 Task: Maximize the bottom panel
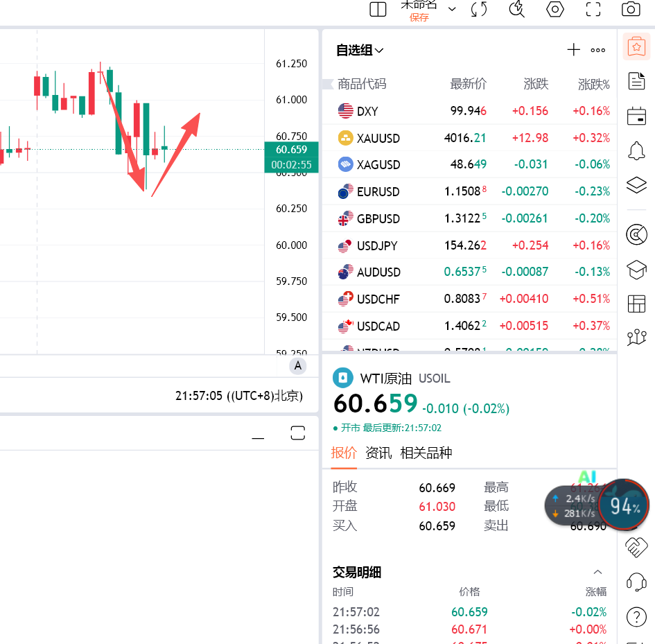click(297, 434)
